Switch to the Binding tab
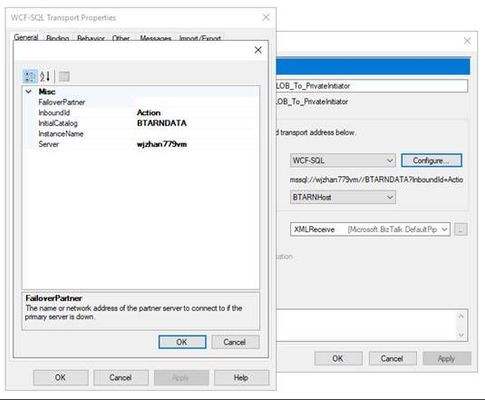This screenshot has height=400, width=485. coord(58,38)
